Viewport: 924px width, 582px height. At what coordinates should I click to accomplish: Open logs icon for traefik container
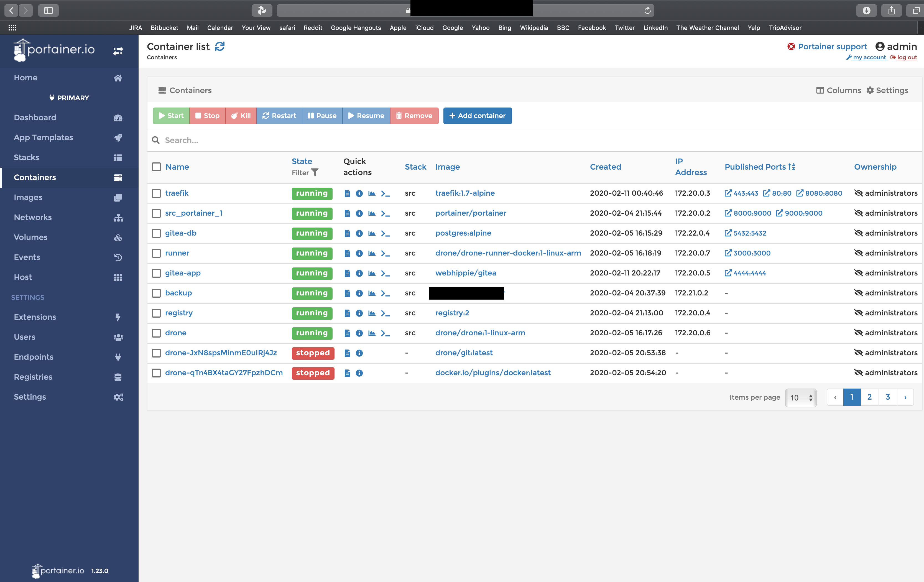pos(347,193)
